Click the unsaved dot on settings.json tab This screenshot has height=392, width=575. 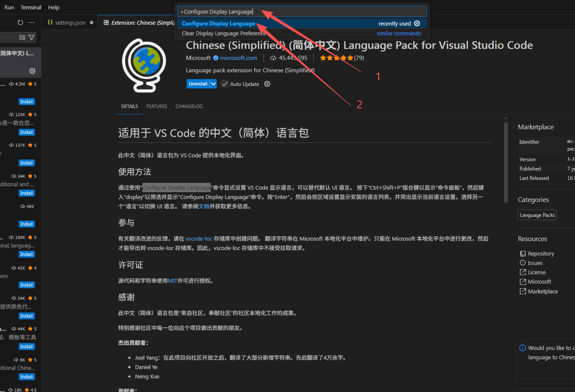coord(91,23)
